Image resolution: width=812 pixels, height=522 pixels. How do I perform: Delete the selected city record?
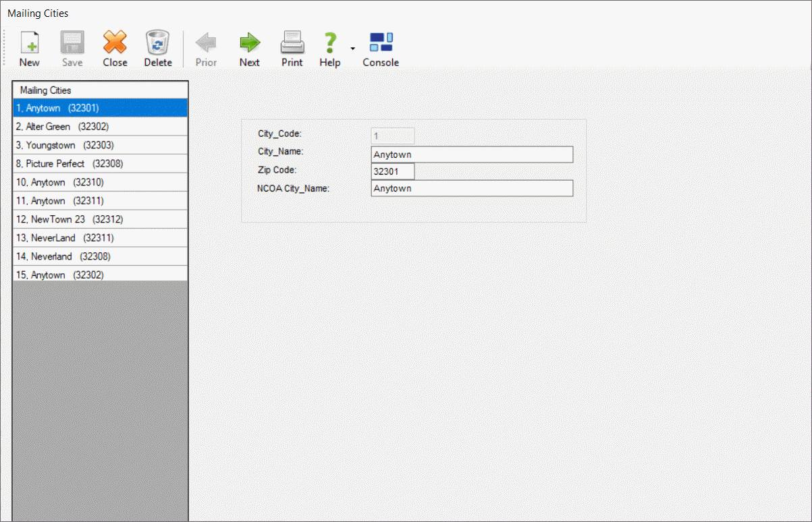coord(158,49)
